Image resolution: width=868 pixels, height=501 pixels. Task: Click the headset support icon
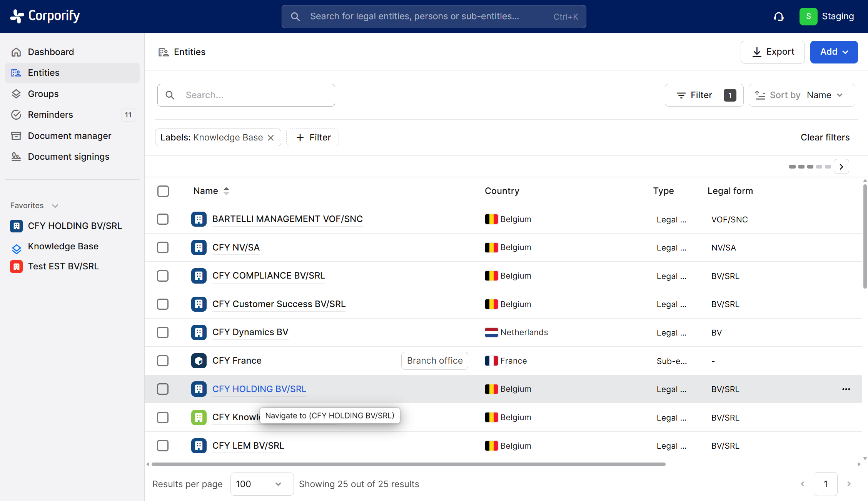[778, 17]
